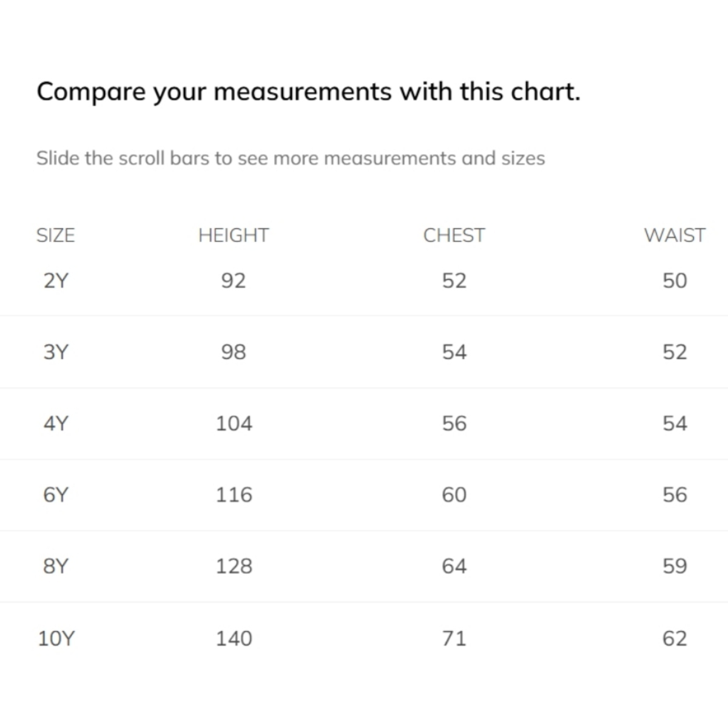Click the SIZE column header

click(55, 235)
